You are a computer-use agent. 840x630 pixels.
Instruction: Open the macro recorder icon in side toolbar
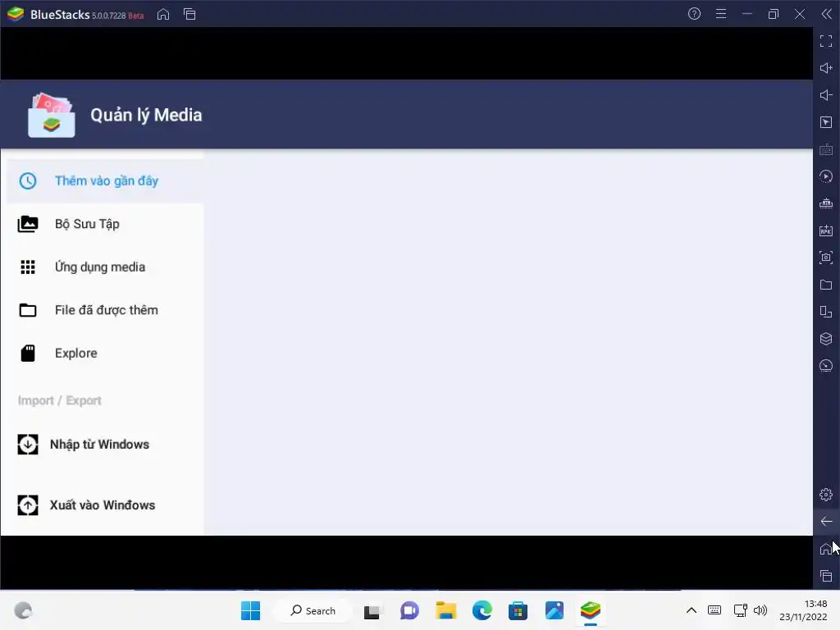[x=826, y=203]
